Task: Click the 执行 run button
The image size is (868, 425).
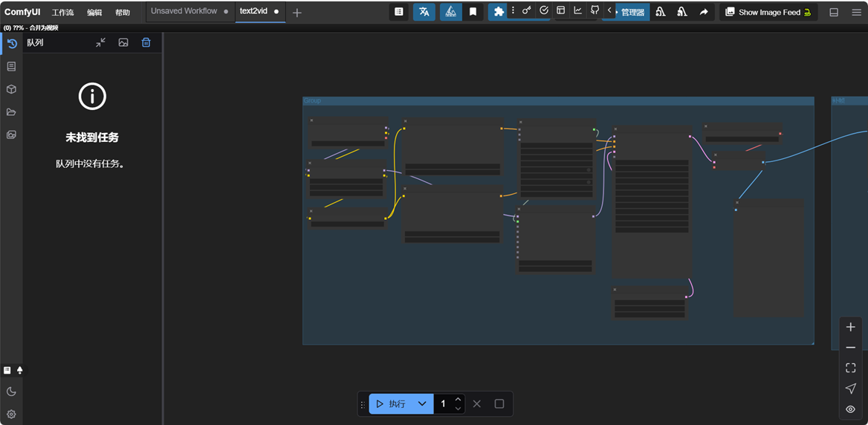Action: pos(391,404)
